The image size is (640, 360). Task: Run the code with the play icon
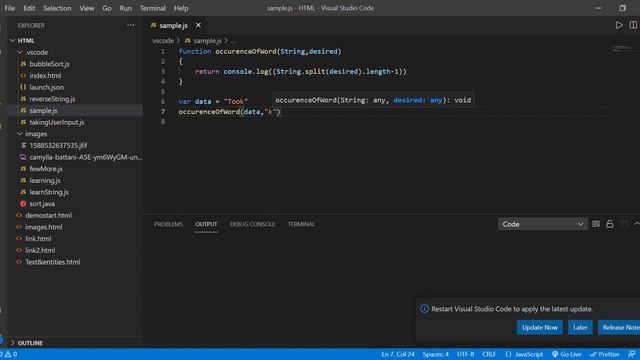coord(619,25)
